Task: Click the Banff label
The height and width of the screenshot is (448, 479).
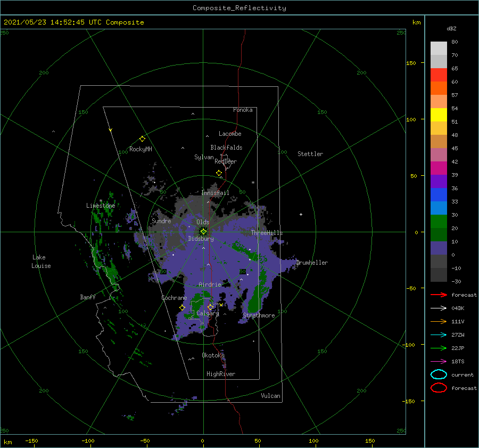Action: [88, 297]
